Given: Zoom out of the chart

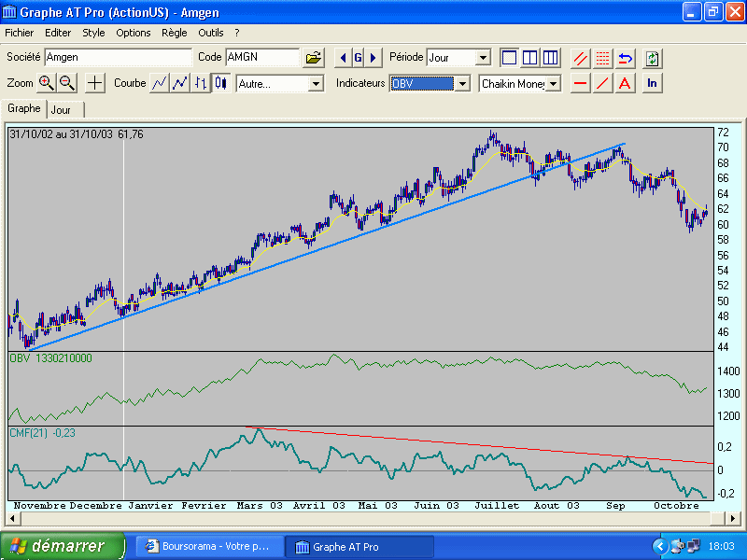Looking at the screenshot, I should [x=67, y=83].
